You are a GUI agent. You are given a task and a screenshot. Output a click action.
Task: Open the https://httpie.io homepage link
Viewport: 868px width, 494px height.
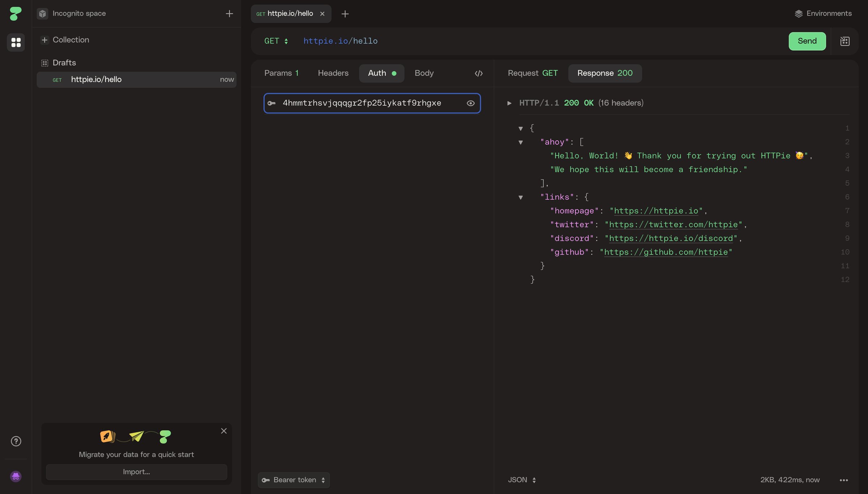tap(656, 211)
